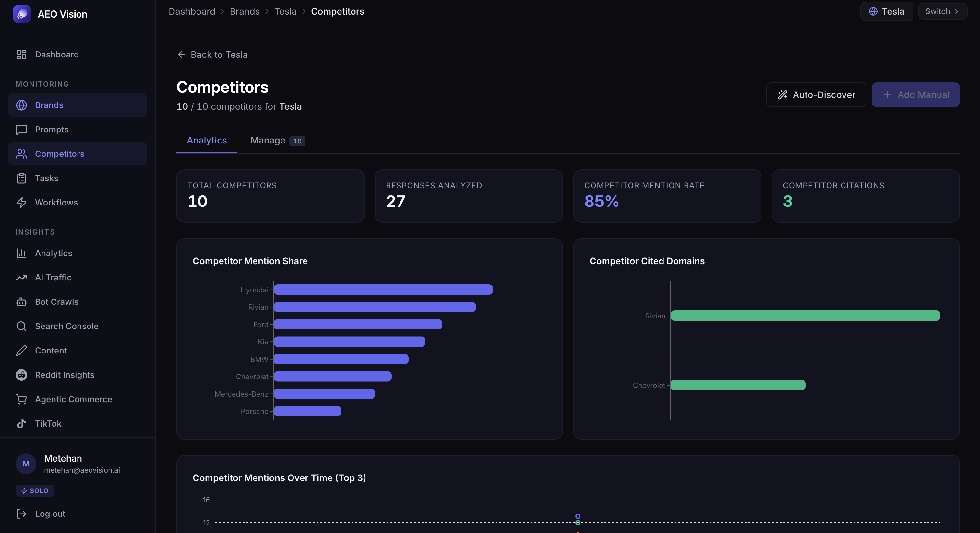Click the Log out icon
This screenshot has height=533, width=980.
pos(21,514)
